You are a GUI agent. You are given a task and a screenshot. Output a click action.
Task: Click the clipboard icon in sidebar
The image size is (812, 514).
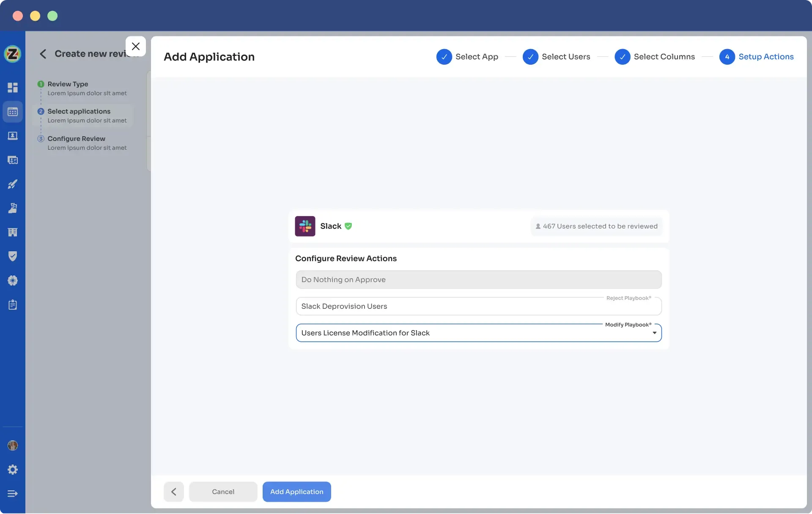(13, 305)
